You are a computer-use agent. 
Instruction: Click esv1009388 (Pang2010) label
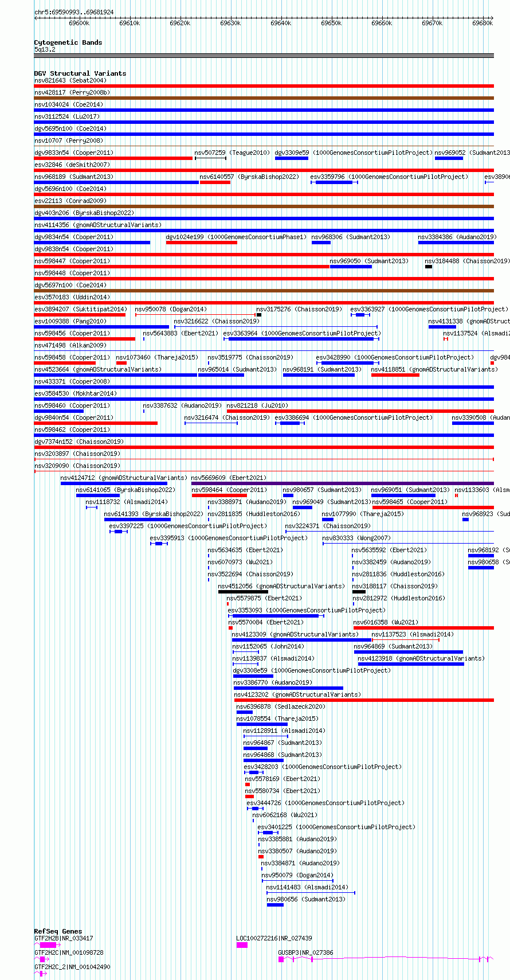pyautogui.click(x=70, y=321)
